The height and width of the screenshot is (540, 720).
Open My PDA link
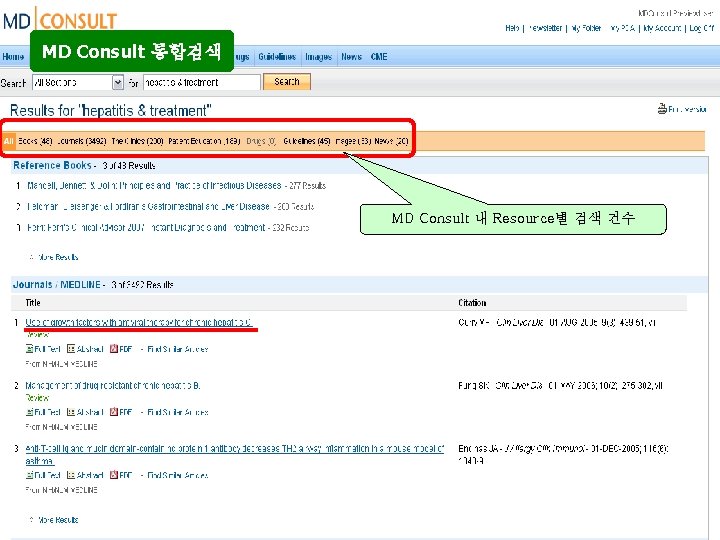[622, 28]
